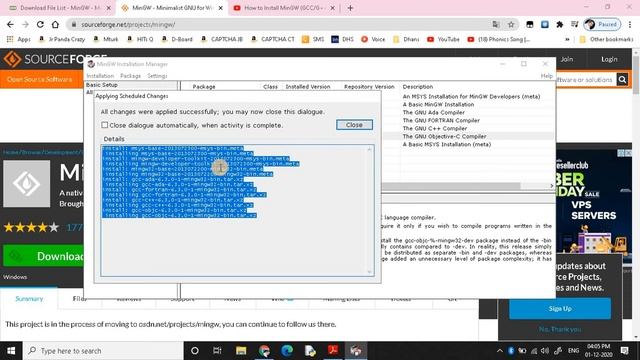Open the Apps bookmark shortcut

point(18,39)
